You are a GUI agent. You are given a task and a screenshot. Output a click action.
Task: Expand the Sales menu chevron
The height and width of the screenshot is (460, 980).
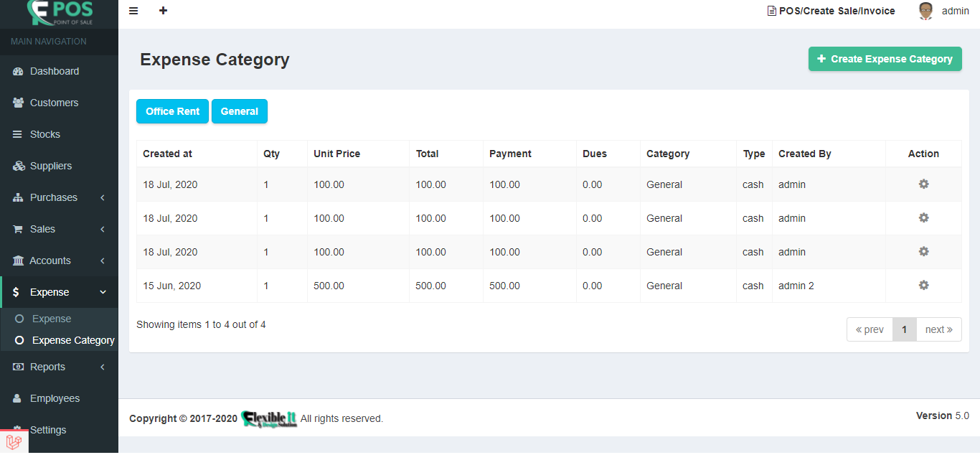tap(102, 228)
